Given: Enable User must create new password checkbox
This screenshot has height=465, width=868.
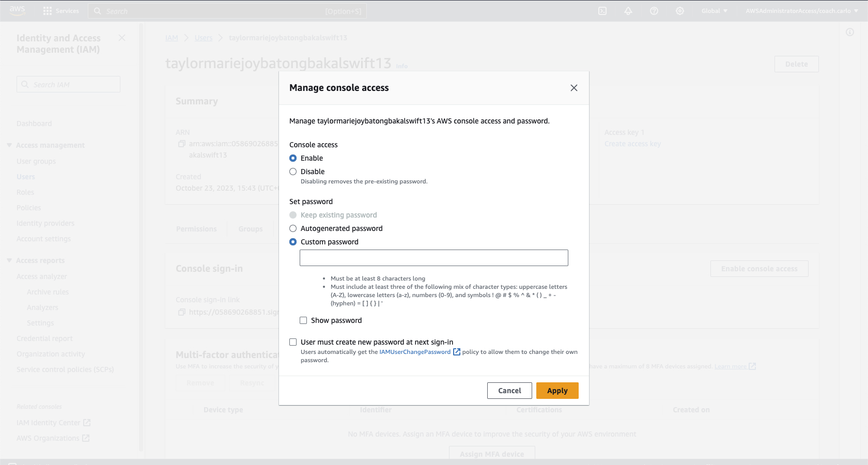Looking at the screenshot, I should 293,342.
